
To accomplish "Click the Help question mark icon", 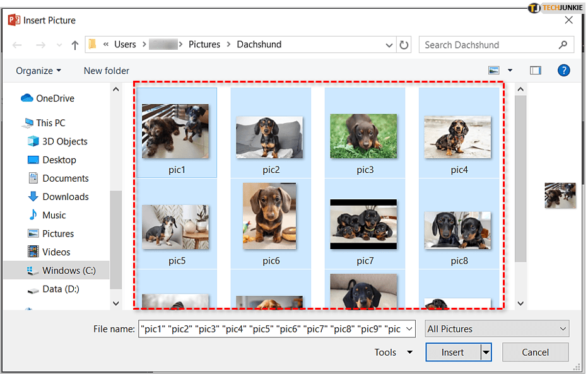I will tap(563, 71).
